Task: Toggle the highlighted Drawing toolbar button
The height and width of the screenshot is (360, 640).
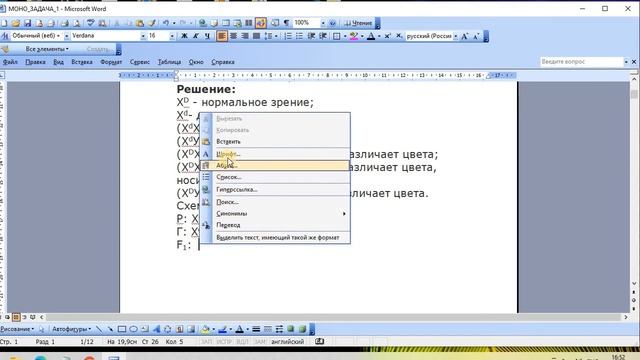Action: pos(261,23)
